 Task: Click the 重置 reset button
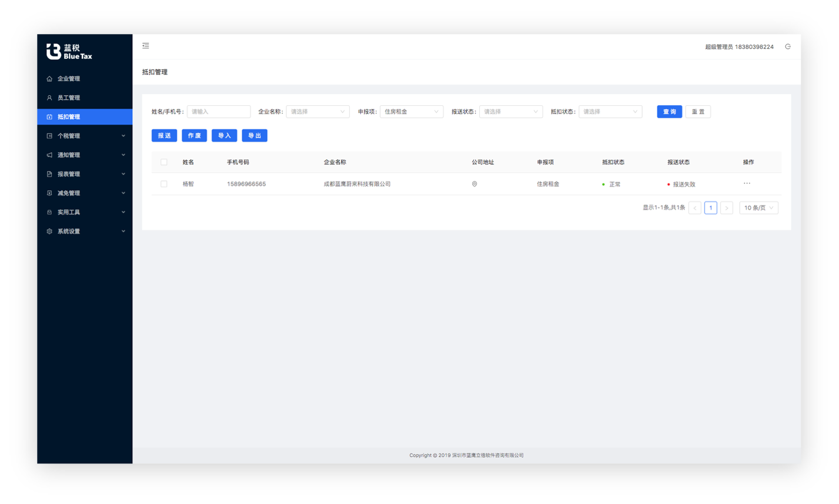[698, 112]
